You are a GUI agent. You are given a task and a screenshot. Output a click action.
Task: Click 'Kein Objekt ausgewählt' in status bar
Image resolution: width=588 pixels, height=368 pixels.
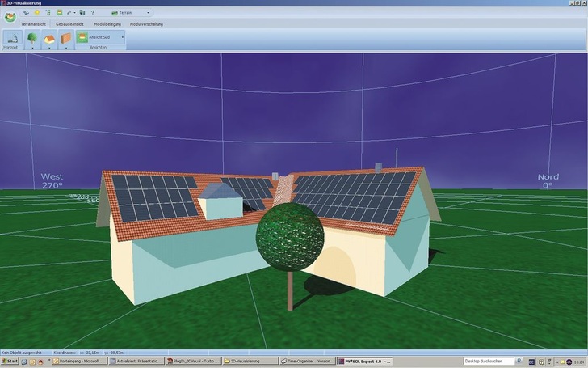pos(21,353)
